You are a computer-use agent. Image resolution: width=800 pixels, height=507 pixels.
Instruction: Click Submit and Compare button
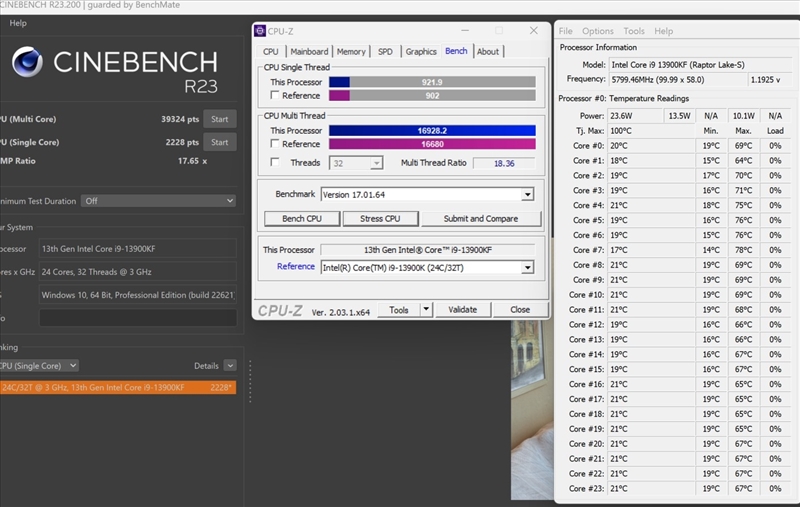481,219
